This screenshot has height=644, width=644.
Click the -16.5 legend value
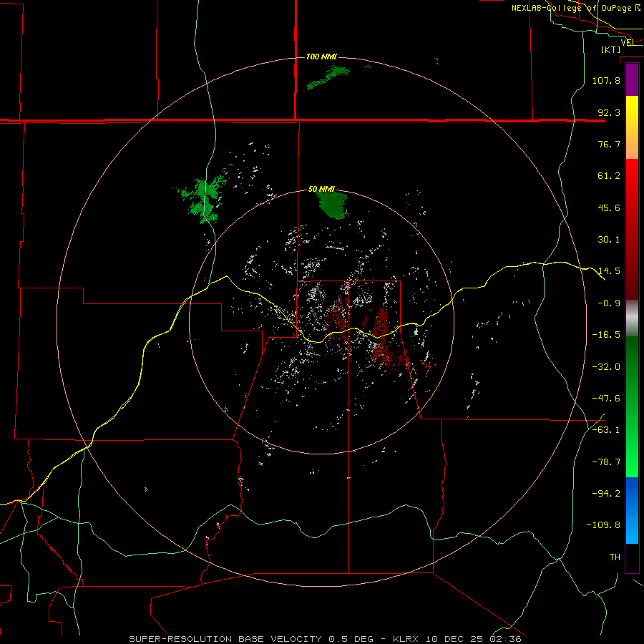pos(606,335)
